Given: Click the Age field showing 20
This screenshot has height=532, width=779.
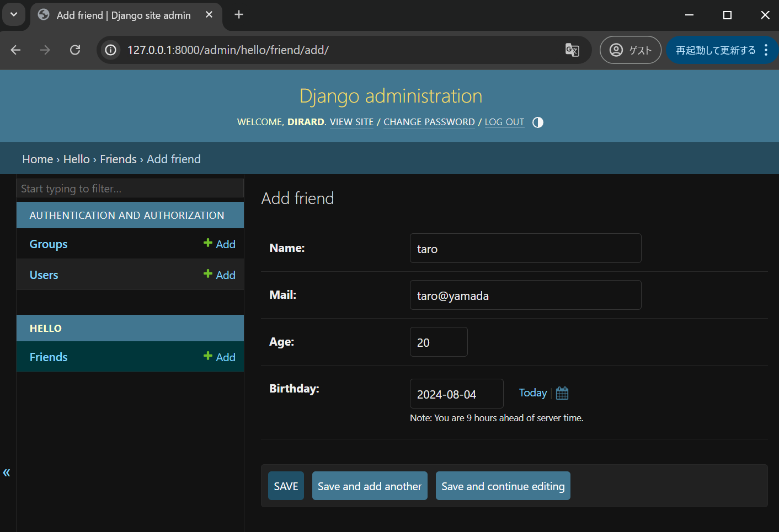Looking at the screenshot, I should [x=439, y=342].
